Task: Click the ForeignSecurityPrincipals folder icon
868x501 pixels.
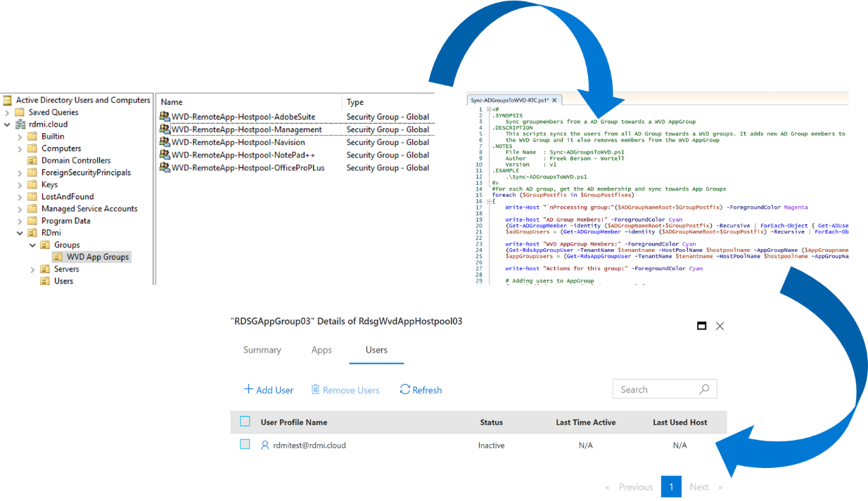Action: click(x=32, y=172)
